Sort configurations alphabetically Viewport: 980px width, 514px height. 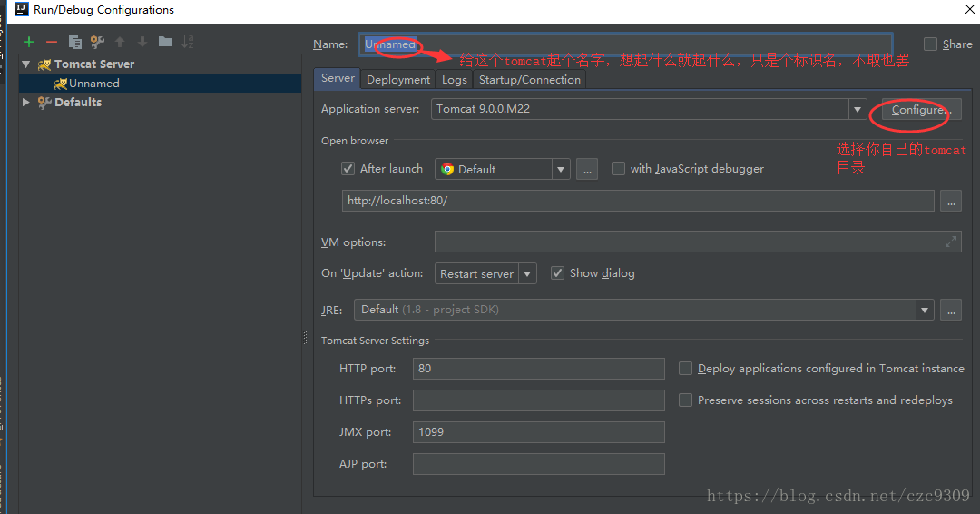(188, 42)
